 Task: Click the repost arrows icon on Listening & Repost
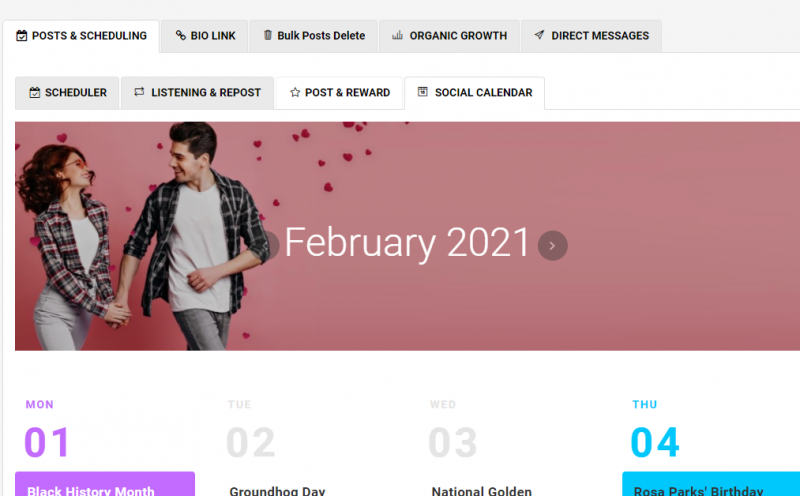pos(139,92)
